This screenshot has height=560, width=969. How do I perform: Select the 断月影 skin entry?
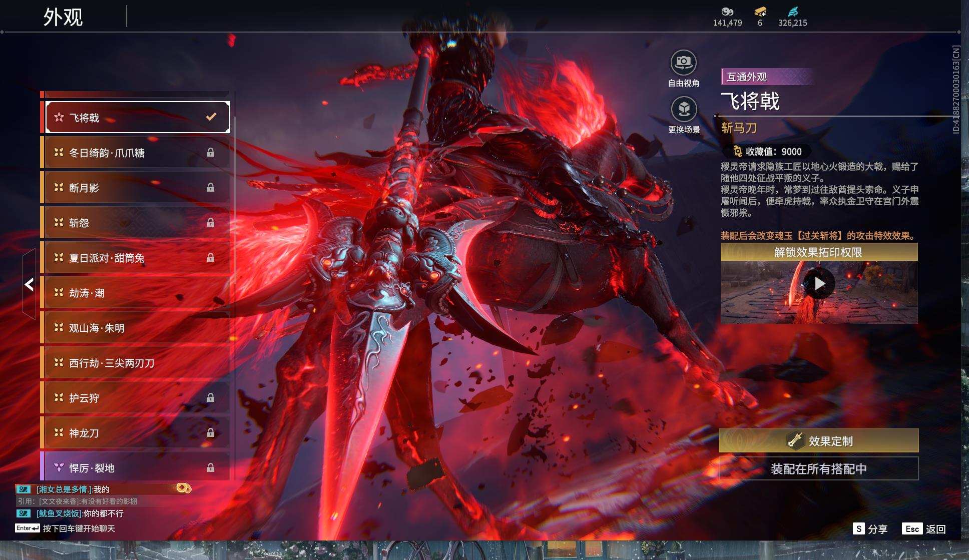click(135, 187)
